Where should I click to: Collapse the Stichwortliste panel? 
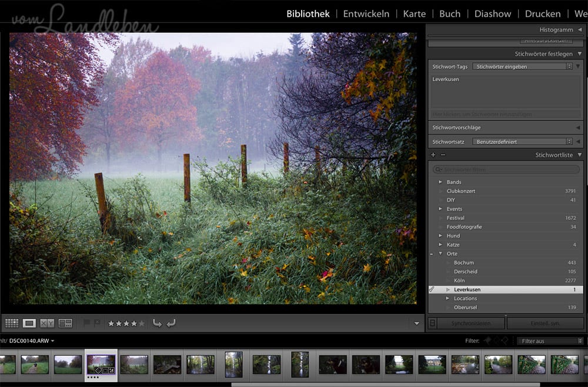coord(579,155)
